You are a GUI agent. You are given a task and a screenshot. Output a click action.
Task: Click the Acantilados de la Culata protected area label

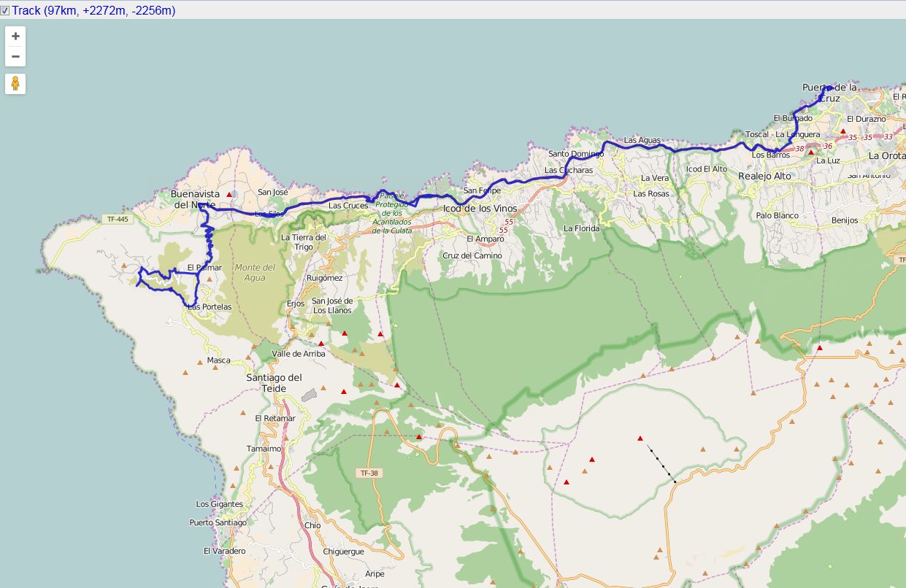[x=392, y=214]
